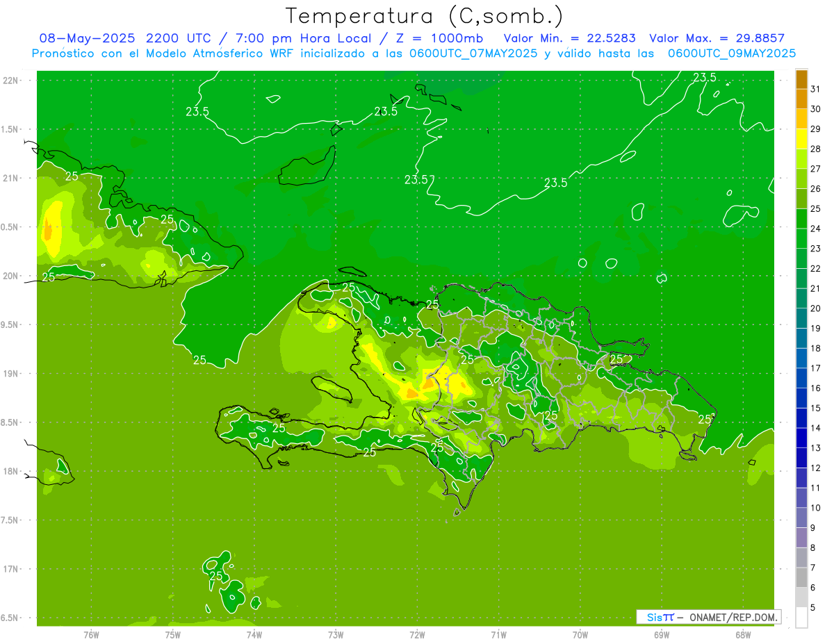
Task: Click the legend value "12"
Action: point(816,468)
